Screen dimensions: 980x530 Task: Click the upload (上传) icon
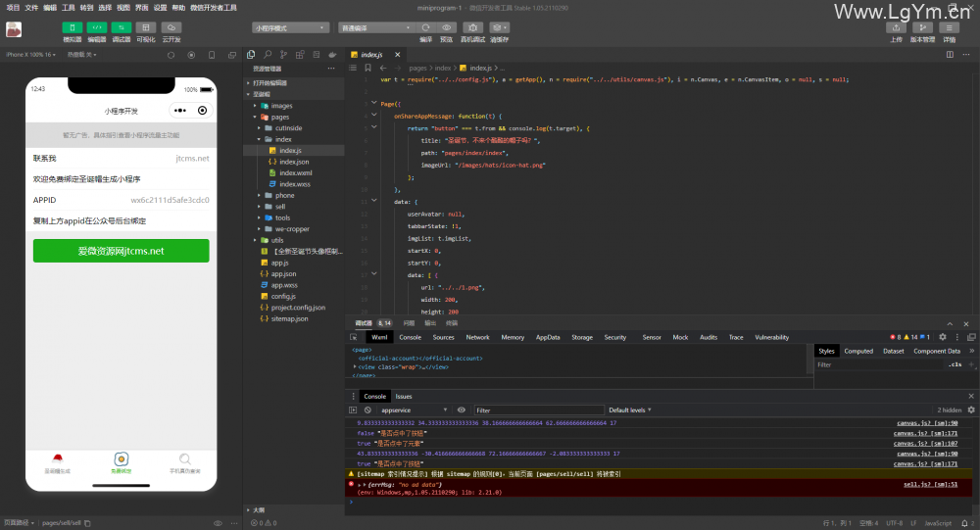pyautogui.click(x=896, y=27)
